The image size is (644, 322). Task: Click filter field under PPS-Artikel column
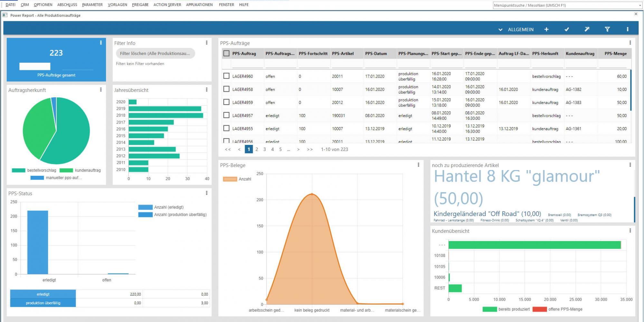coord(347,64)
